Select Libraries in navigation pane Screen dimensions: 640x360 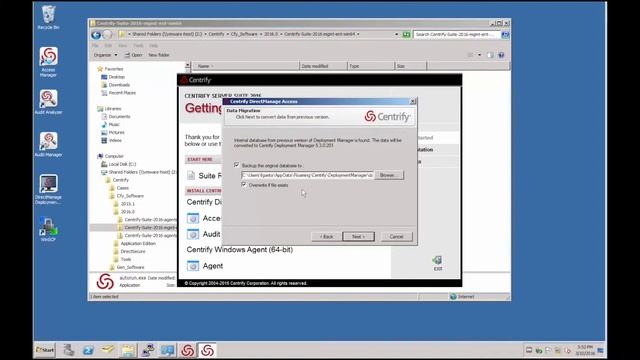pyautogui.click(x=109, y=109)
